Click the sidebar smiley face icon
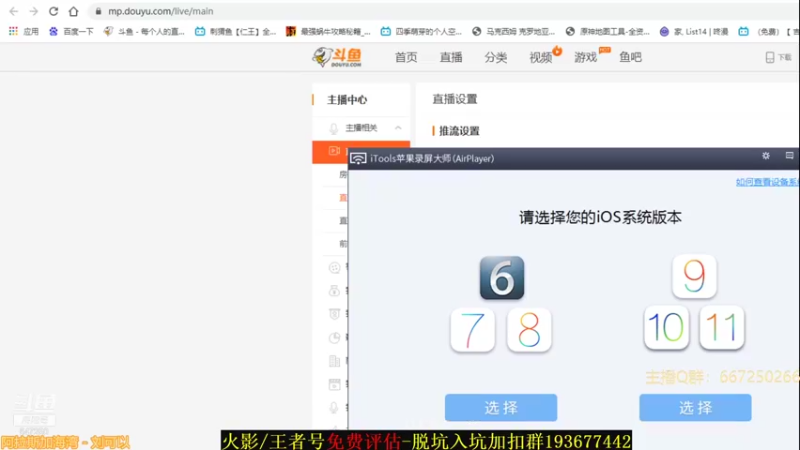Image resolution: width=800 pixels, height=450 pixels. (x=334, y=268)
